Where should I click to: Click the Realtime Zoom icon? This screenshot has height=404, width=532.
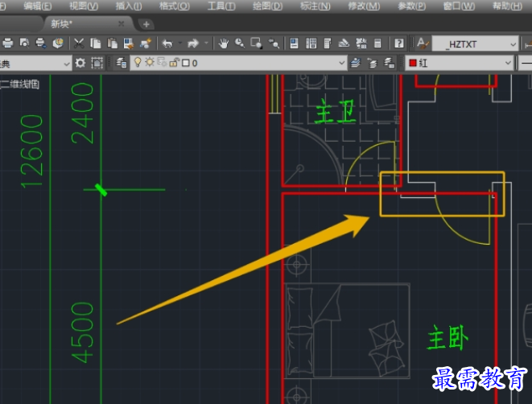click(240, 43)
